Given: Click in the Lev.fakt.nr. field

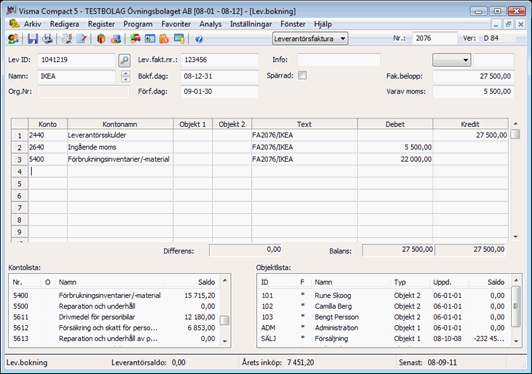Looking at the screenshot, I should pyautogui.click(x=220, y=60).
